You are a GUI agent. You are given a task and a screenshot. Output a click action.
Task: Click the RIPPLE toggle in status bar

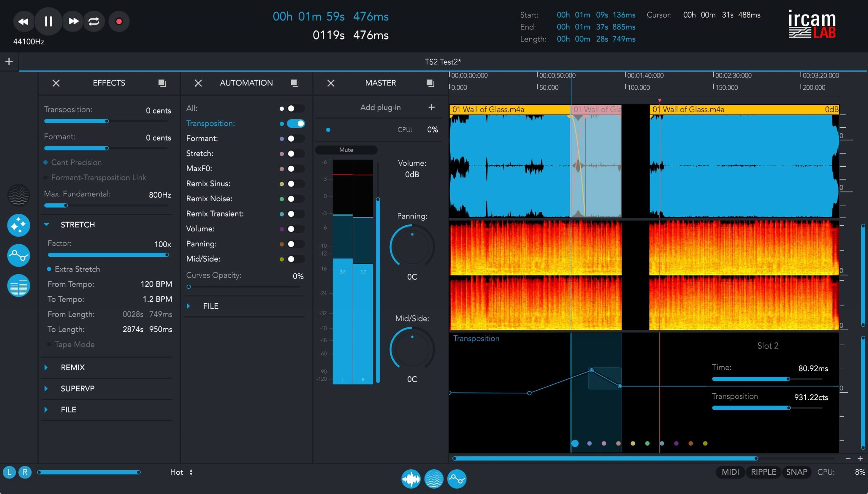pyautogui.click(x=763, y=472)
